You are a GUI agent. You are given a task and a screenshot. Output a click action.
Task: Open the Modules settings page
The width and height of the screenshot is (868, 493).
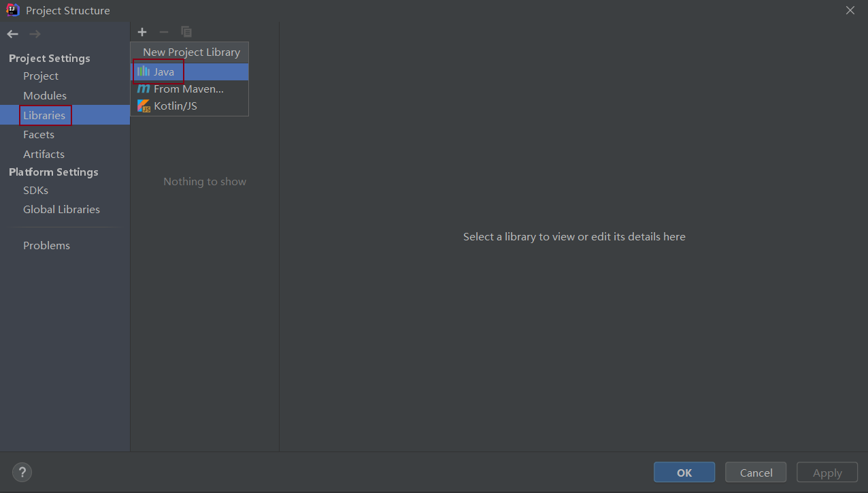45,95
